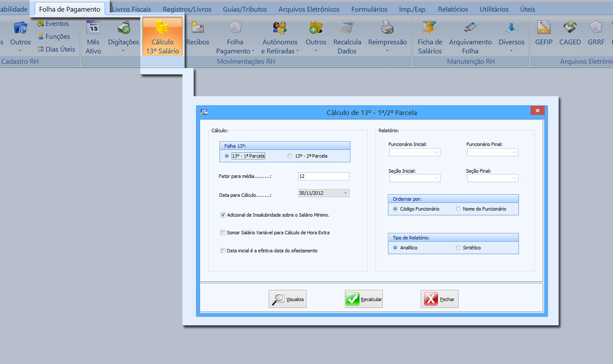Open the Recibos ribbon icon

197,27
